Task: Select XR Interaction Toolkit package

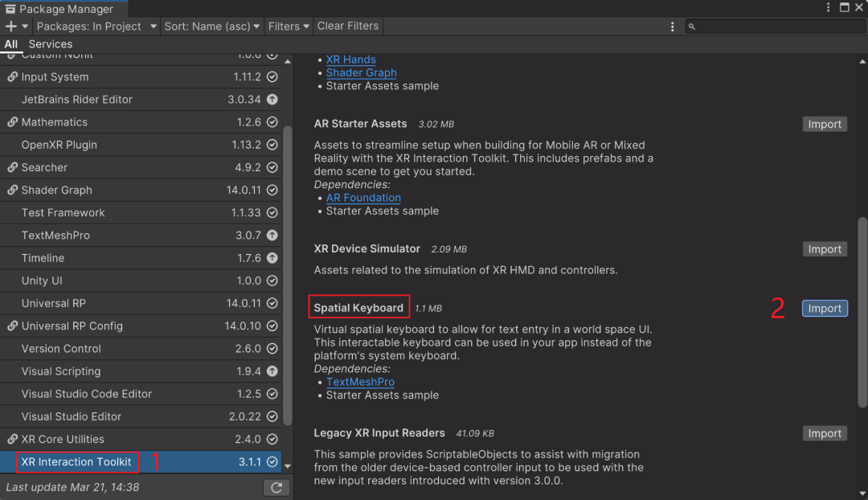Action: (141, 462)
